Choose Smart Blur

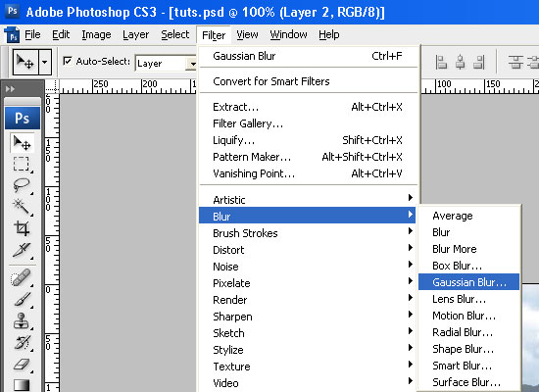[468, 366]
